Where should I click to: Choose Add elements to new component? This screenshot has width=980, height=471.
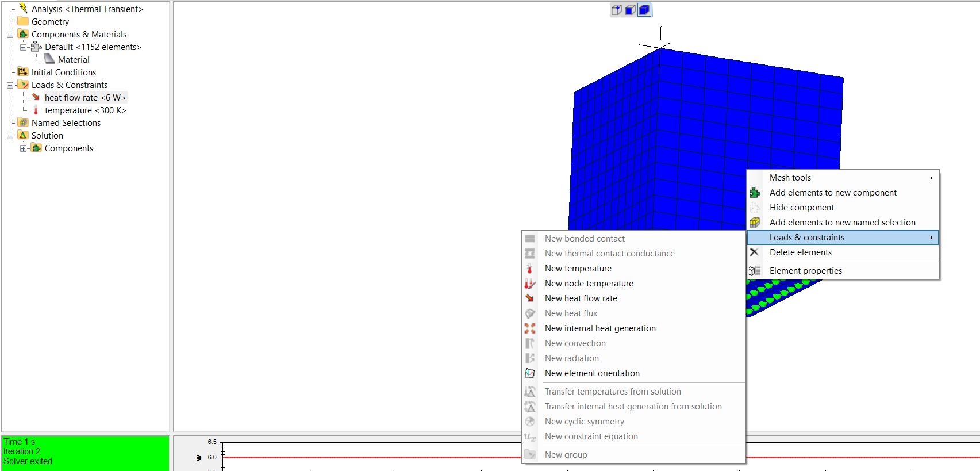pos(843,193)
